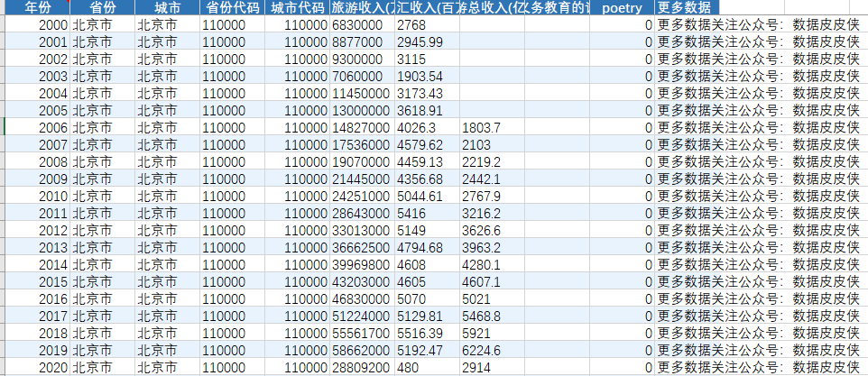Pick total income cell 2103
The width and height of the screenshot is (868, 376).
click(x=492, y=145)
